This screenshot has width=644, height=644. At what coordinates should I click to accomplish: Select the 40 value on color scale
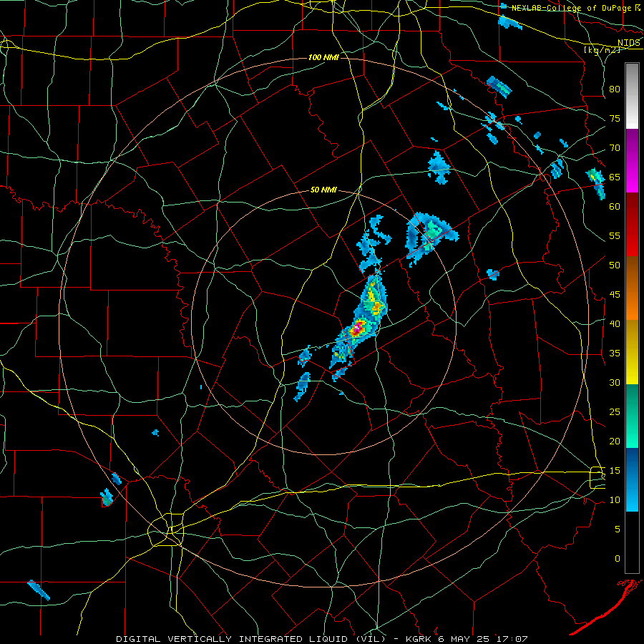point(615,323)
